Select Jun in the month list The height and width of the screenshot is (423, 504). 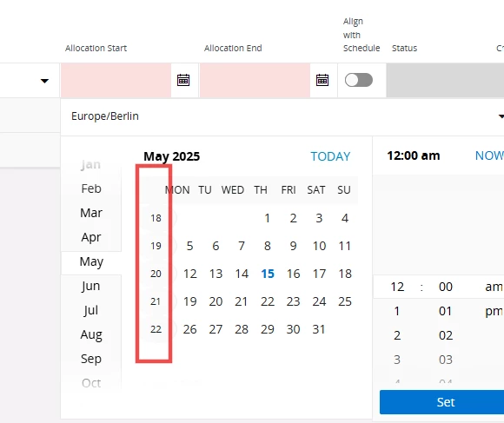point(91,286)
